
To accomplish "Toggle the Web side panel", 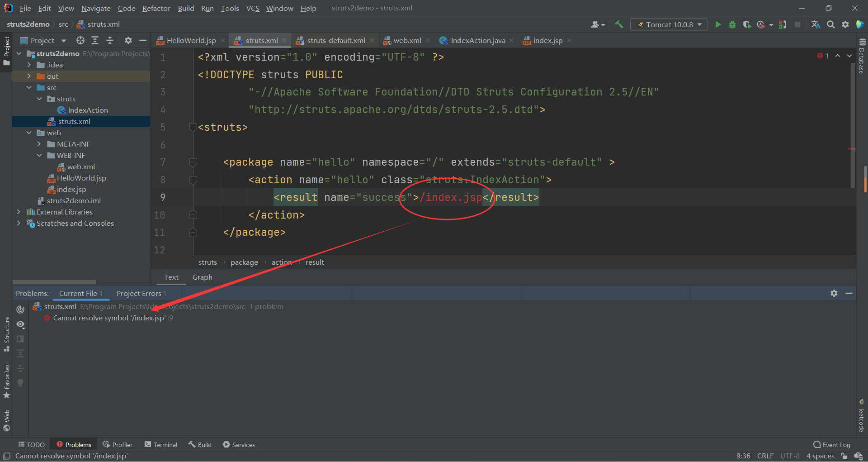I will (6, 421).
